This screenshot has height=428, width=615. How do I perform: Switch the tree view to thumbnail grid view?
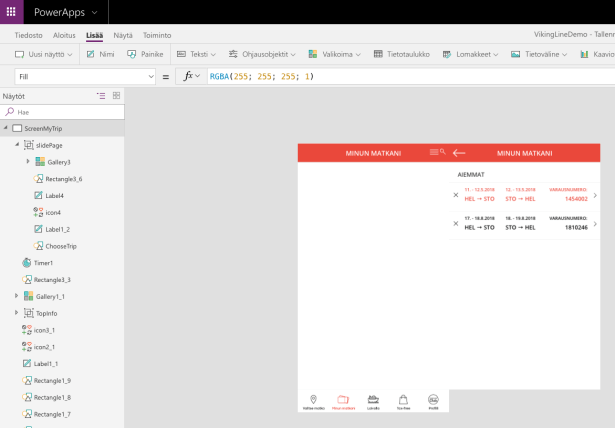click(116, 96)
